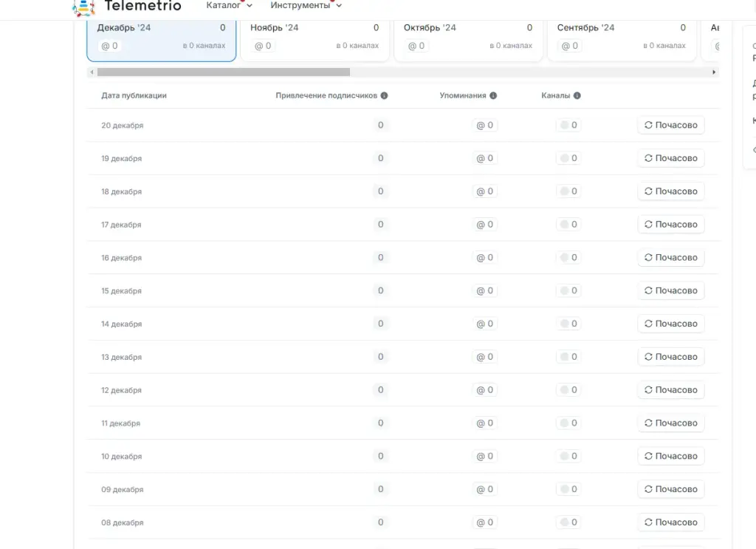The image size is (756, 549).
Task: Select the Сентябрь '24 month card
Action: point(622,39)
